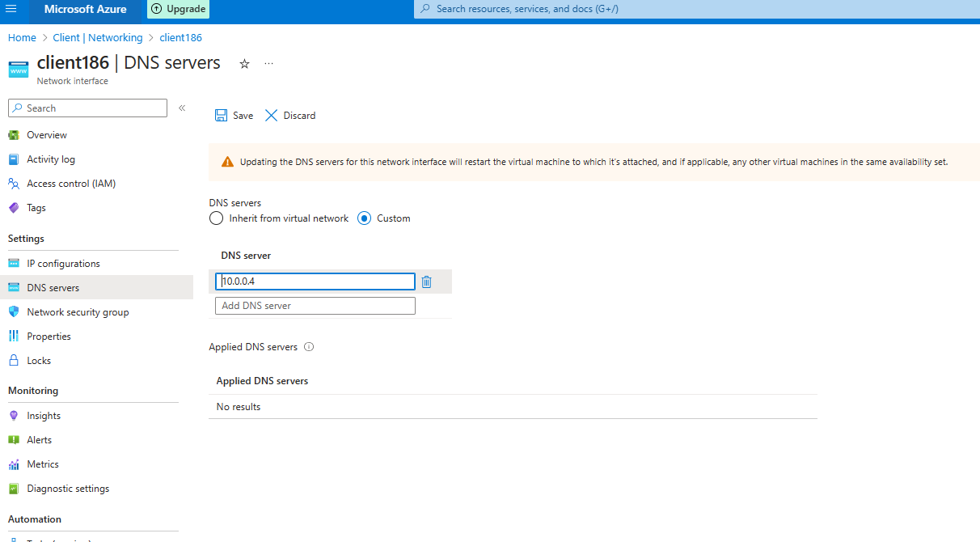Open Activity log from the sidebar
980x542 pixels.
coord(14,159)
